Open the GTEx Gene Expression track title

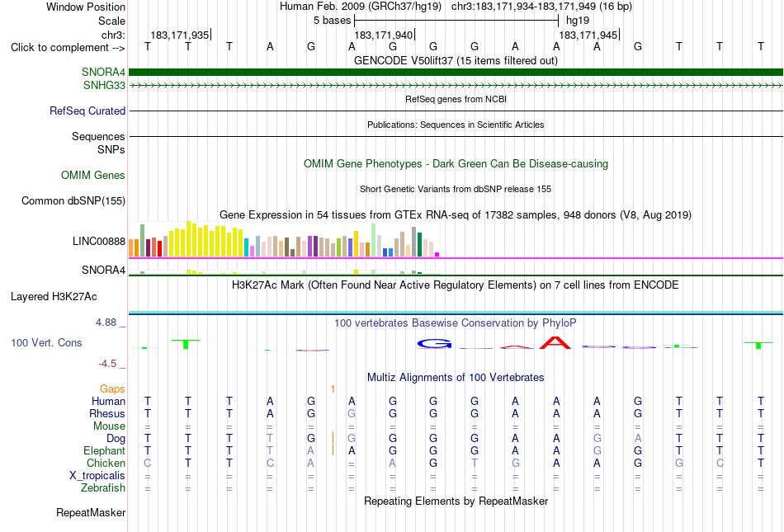pyautogui.click(x=456, y=214)
